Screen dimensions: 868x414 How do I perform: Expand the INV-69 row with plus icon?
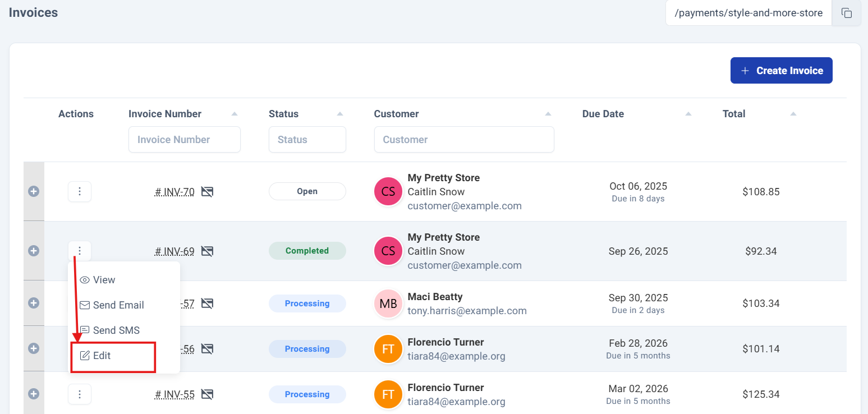click(34, 251)
